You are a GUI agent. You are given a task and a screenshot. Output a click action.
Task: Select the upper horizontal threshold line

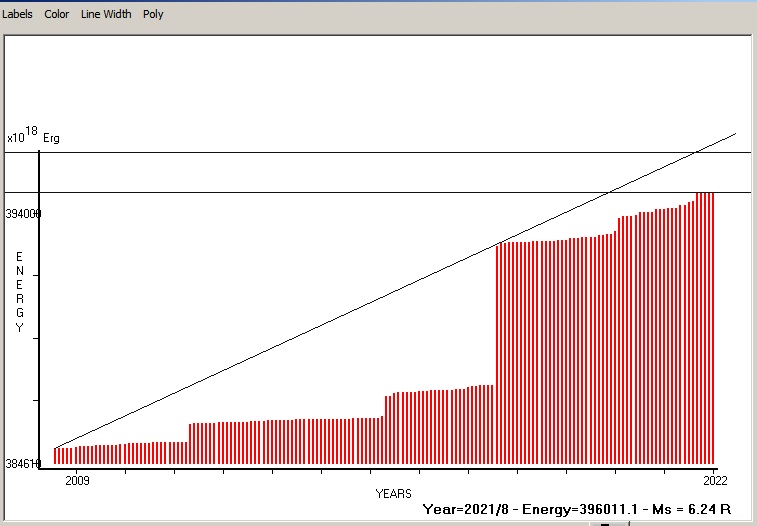click(x=378, y=152)
